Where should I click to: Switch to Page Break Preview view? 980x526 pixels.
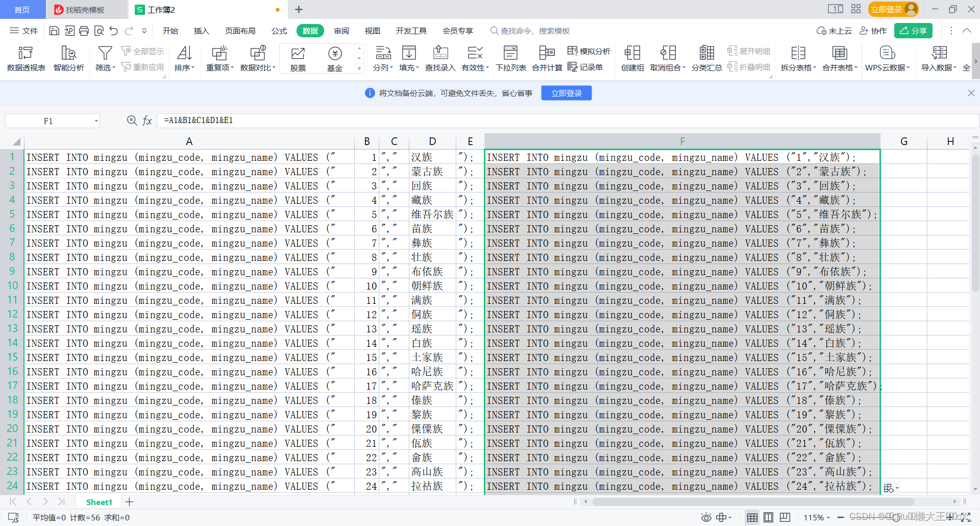tap(785, 517)
